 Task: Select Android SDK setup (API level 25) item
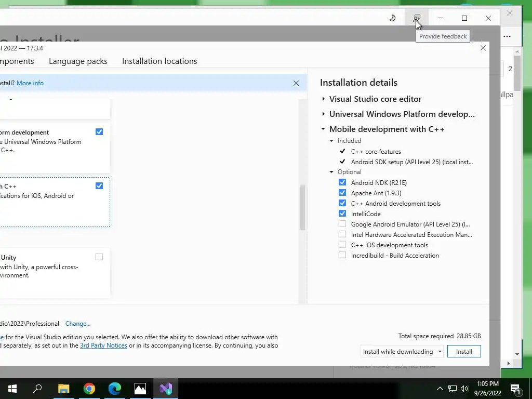point(412,162)
